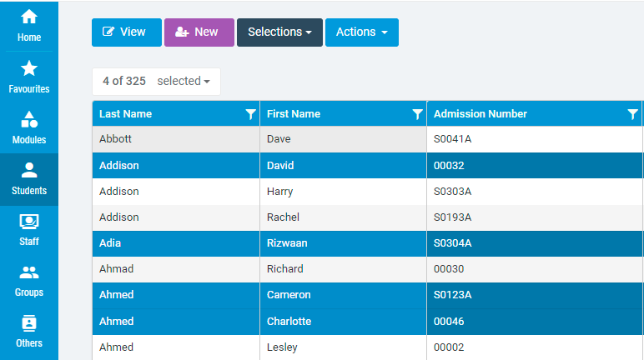Open the Modules shapes icon
Viewport: 644px width, 360px height.
29,119
